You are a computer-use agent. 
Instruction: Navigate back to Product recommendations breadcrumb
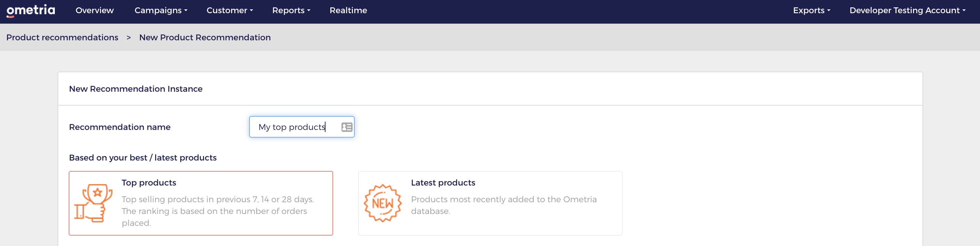(62, 37)
